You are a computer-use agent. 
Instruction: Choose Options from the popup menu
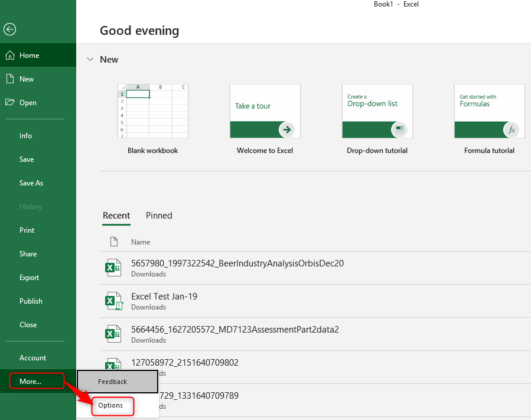tap(118, 405)
